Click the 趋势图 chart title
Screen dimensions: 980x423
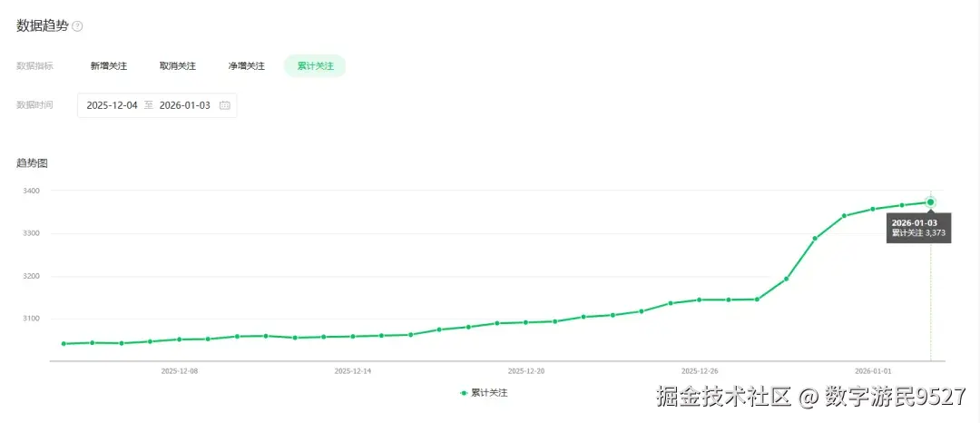[32, 163]
